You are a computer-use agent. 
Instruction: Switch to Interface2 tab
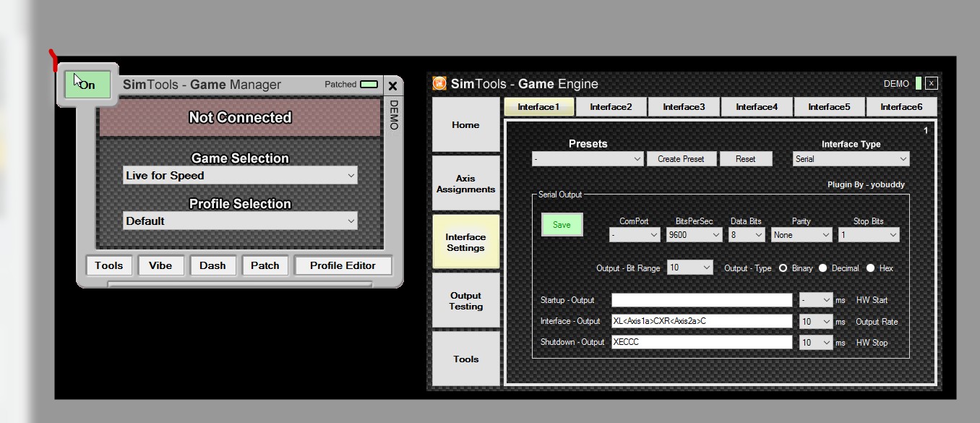[x=611, y=107]
